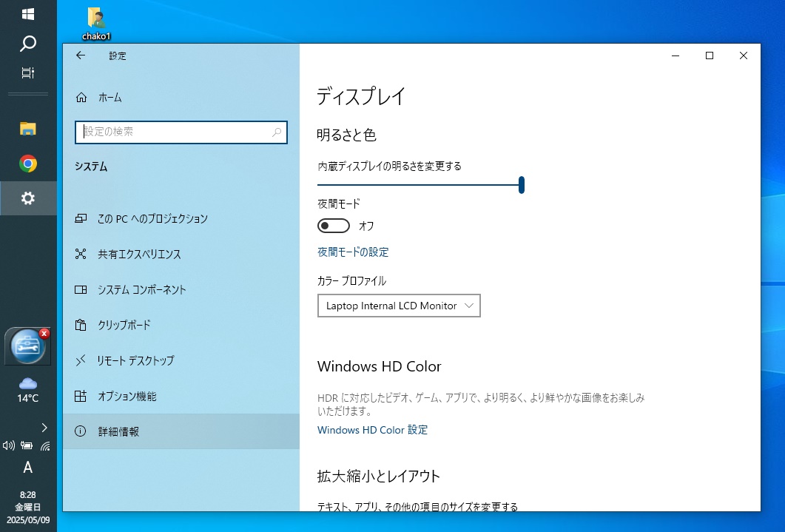Toggle the 夜間モード night light switch
The height and width of the screenshot is (532, 785).
click(x=334, y=226)
